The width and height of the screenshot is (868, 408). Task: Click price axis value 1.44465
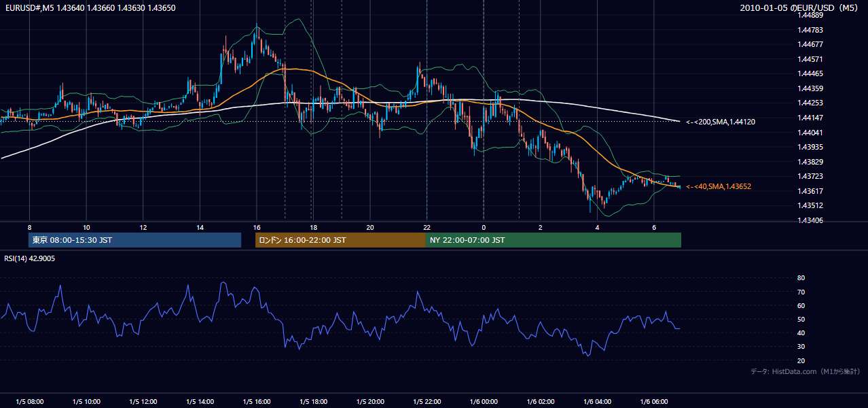click(x=810, y=73)
